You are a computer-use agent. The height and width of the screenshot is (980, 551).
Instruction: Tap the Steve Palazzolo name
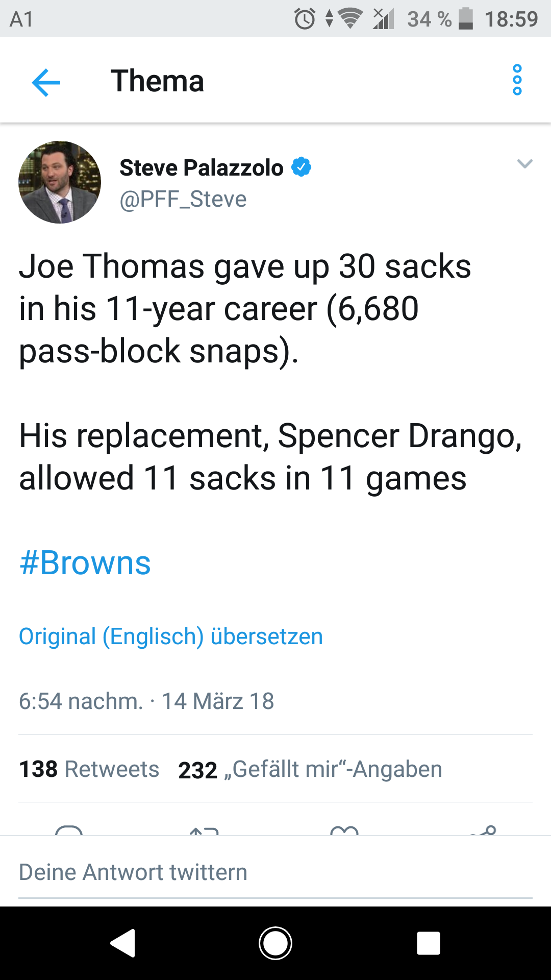tap(202, 167)
